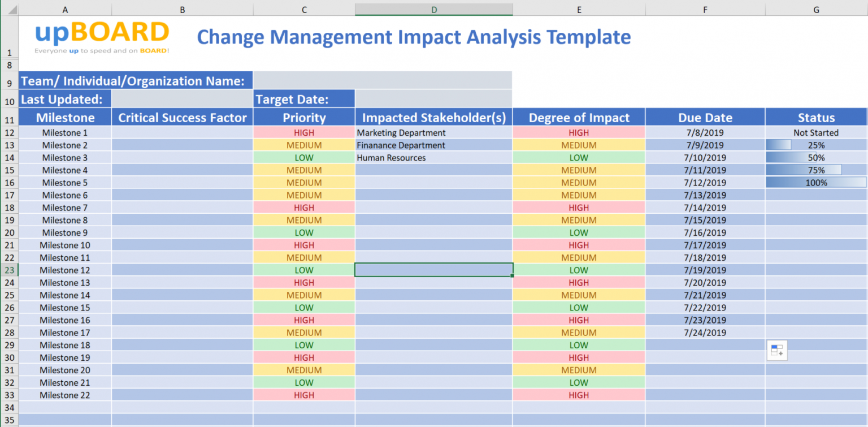Click the Change Management Impact Analysis title
Image resolution: width=868 pixels, height=427 pixels.
413,37
